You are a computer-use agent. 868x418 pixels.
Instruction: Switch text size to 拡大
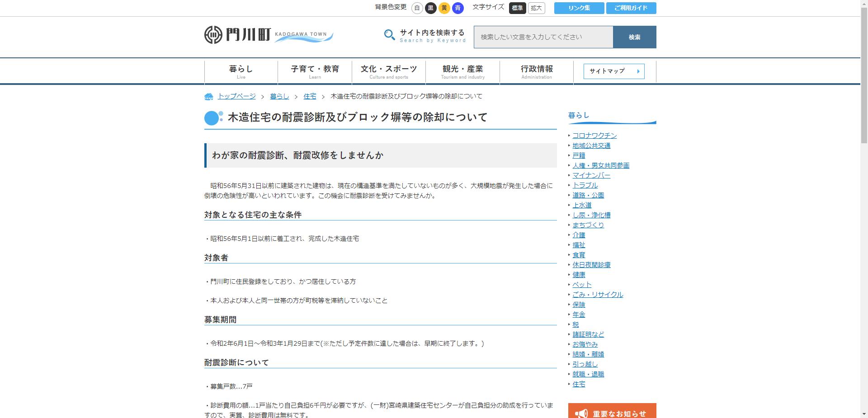[536, 8]
